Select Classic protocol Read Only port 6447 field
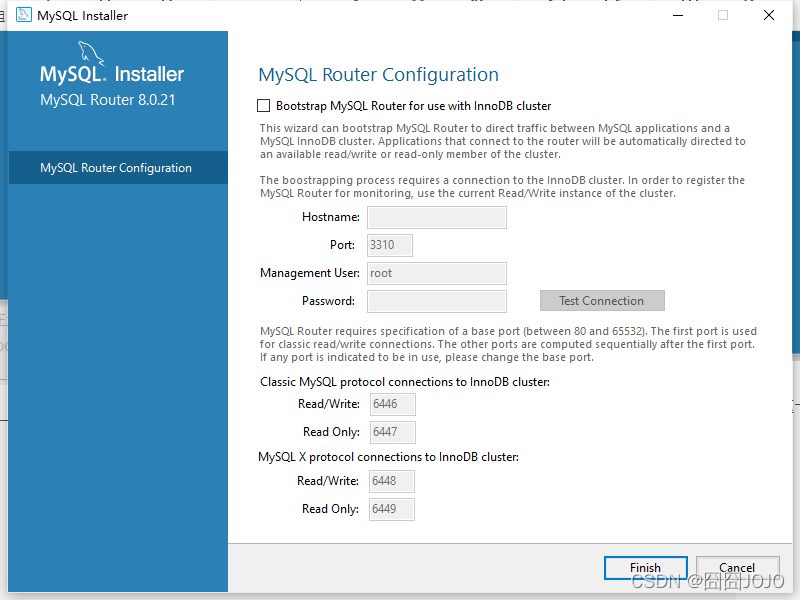Image resolution: width=800 pixels, height=600 pixels. coord(392,432)
